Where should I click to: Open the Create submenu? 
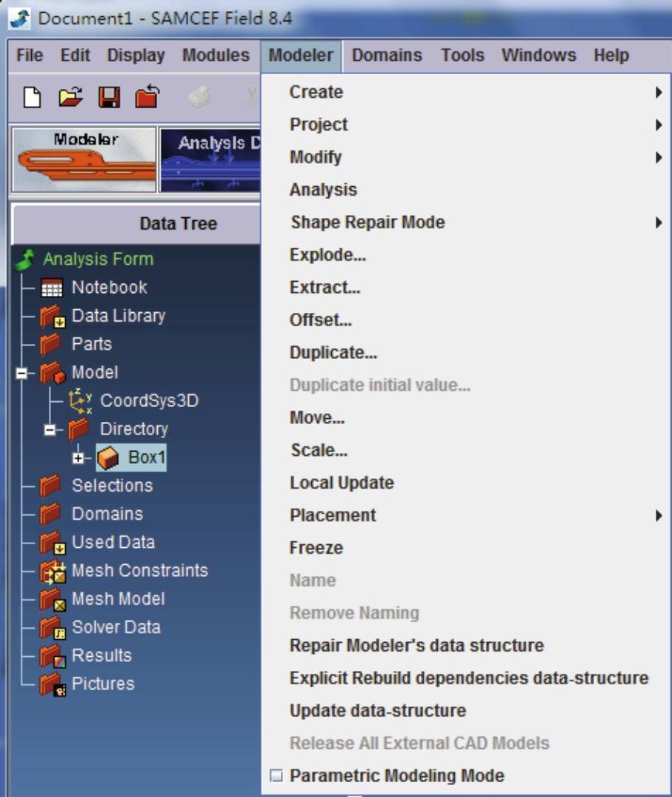(x=316, y=92)
